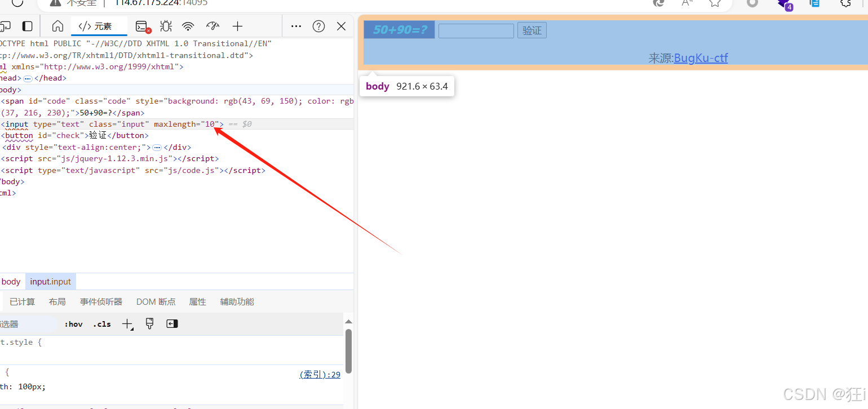The width and height of the screenshot is (868, 409).
Task: Click the 验证 verification button
Action: coord(532,30)
